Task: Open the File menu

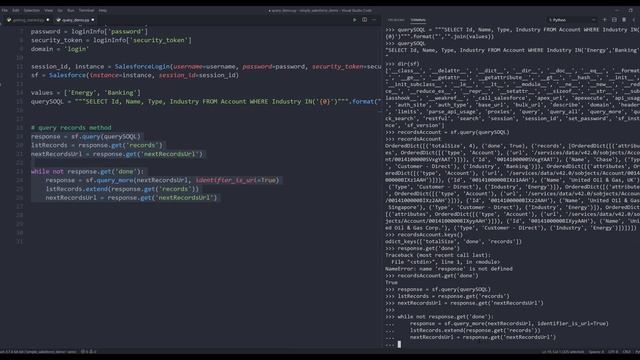Action: pos(5,10)
